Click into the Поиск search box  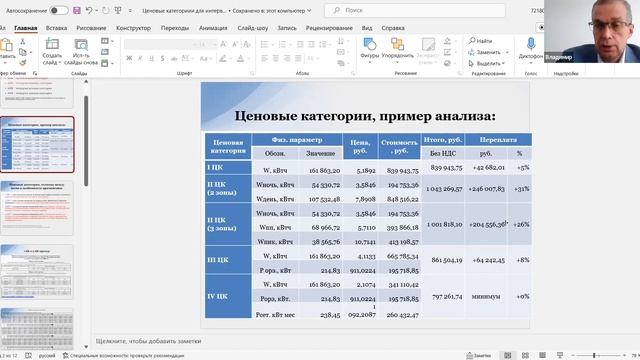415,10
